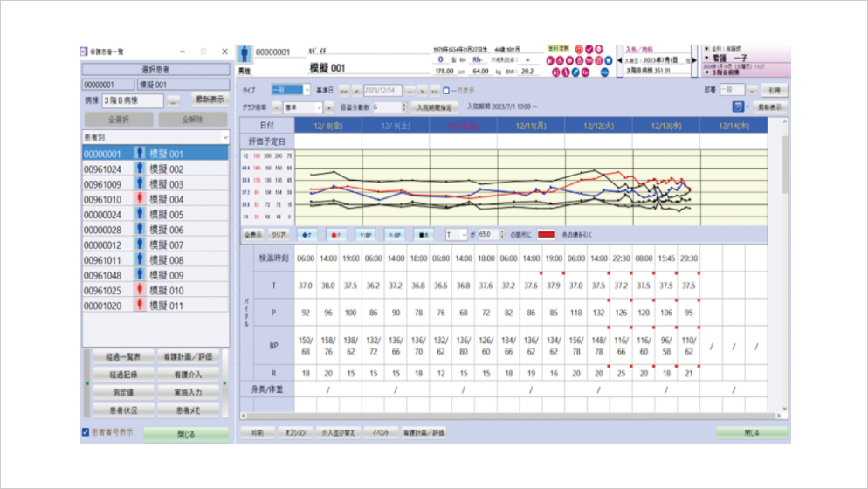Viewport: 868px width, 489px height.
Task: Toggle the black R respiration series button
Action: (424, 235)
